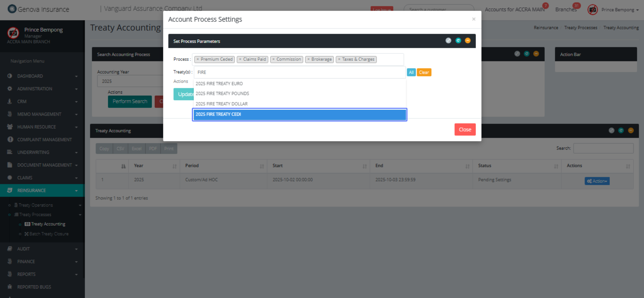Viewport: 644px width, 298px height.
Task: Remove the Premium Ceded process tag
Action: [x=198, y=59]
